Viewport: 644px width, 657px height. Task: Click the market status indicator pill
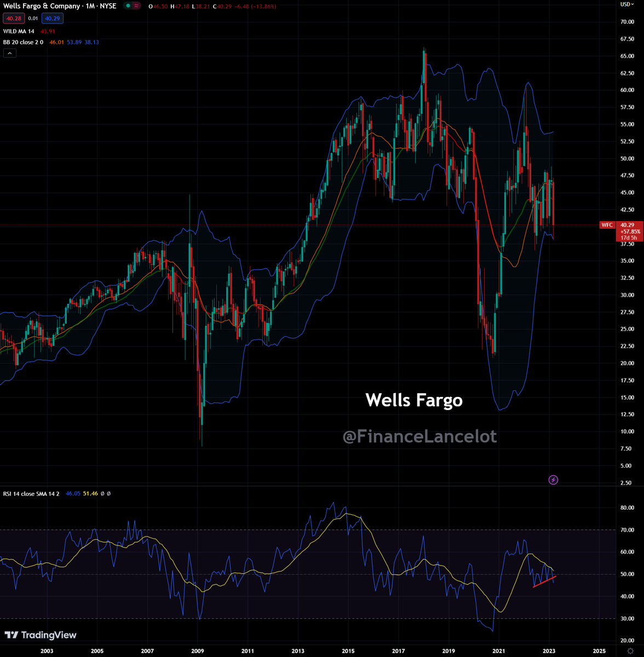[131, 6]
